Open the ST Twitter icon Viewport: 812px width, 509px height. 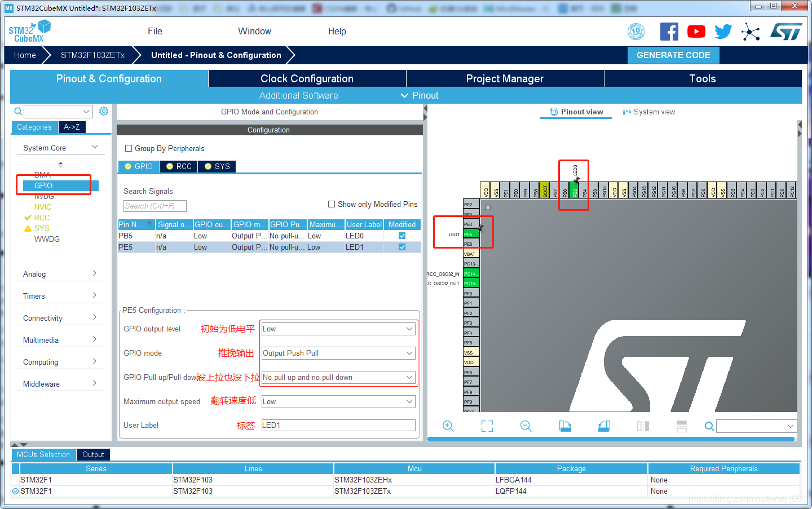coord(723,32)
